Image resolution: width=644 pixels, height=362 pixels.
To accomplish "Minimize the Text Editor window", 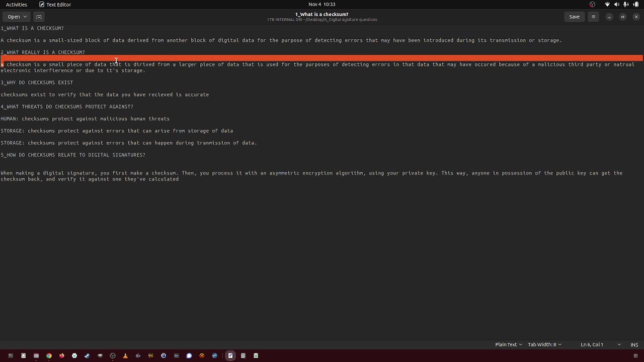I will (609, 17).
